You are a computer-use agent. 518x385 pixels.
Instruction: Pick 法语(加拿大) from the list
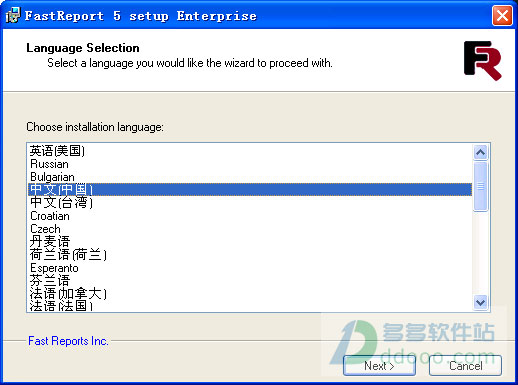[x=250, y=294]
